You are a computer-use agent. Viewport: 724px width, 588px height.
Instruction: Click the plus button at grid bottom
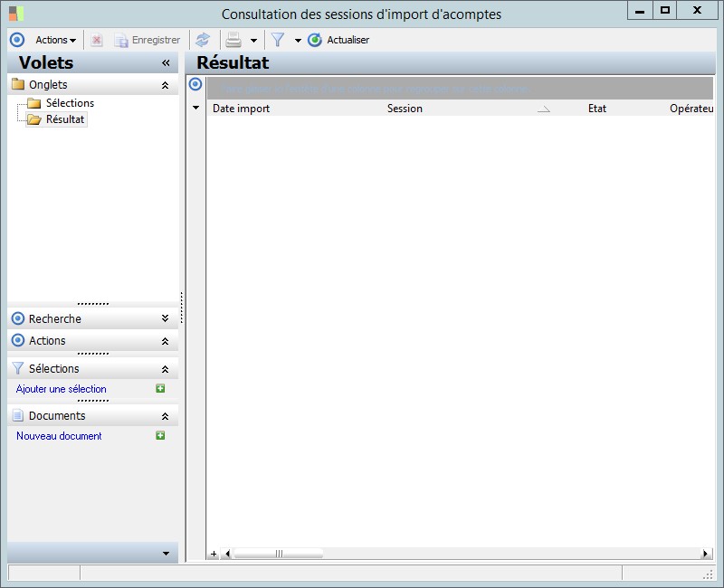(214, 554)
